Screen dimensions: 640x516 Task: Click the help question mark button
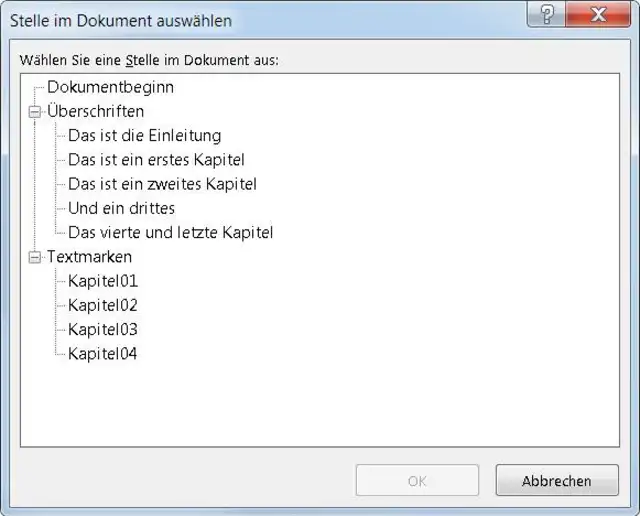click(546, 15)
